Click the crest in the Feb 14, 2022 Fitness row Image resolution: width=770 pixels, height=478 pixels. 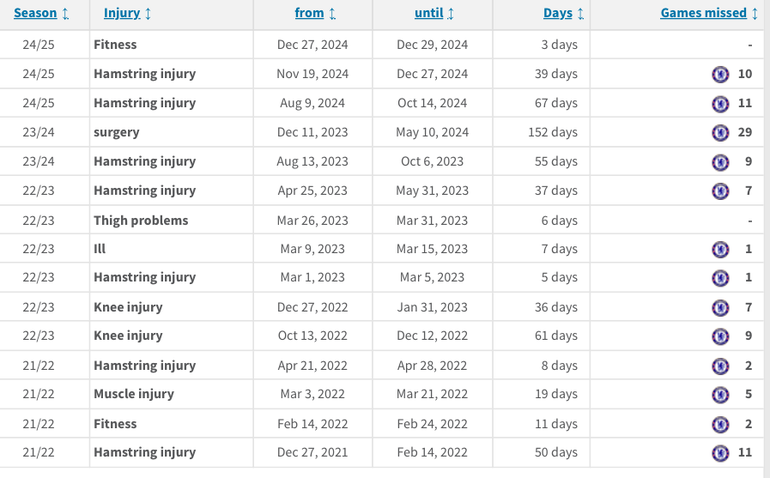(x=720, y=424)
